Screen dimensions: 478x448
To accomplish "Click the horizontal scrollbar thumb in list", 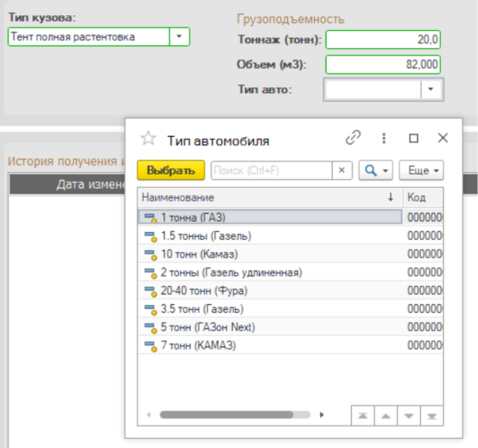I will 226,415.
